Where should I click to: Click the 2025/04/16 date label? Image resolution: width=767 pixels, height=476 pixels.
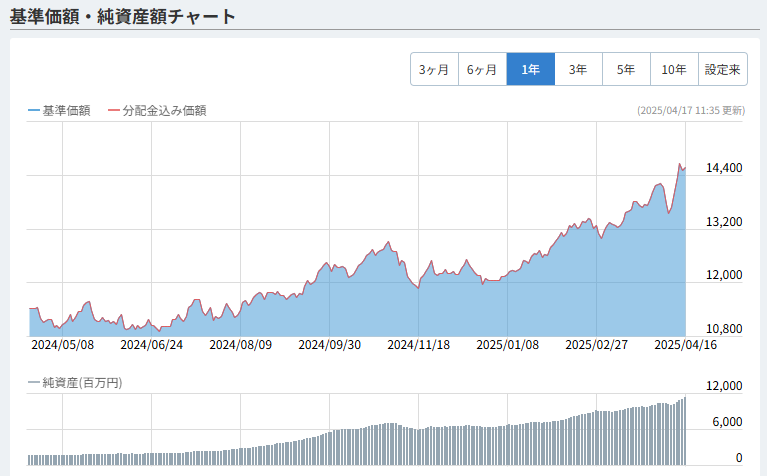pyautogui.click(x=686, y=345)
